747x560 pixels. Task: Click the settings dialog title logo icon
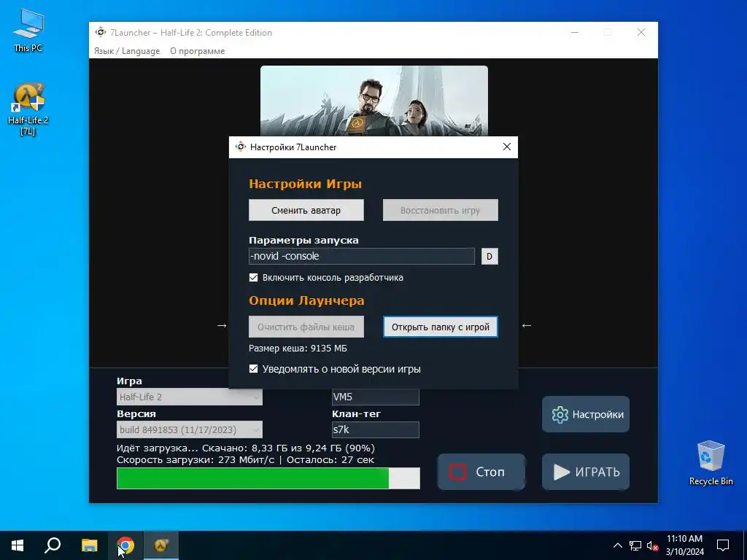pos(241,147)
